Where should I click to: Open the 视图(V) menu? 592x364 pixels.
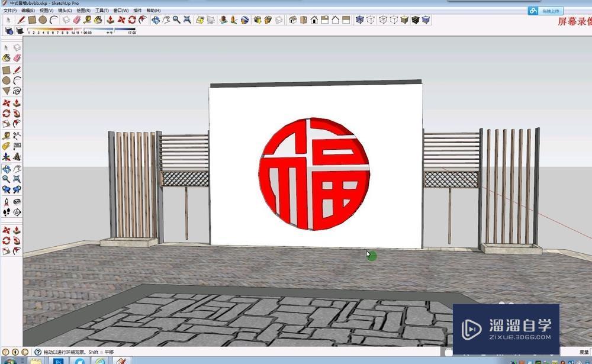click(x=46, y=11)
